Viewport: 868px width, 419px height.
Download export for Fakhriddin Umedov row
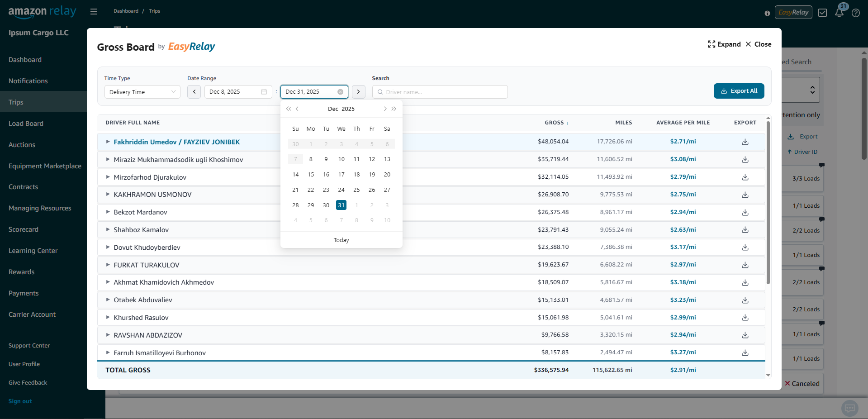(x=745, y=142)
